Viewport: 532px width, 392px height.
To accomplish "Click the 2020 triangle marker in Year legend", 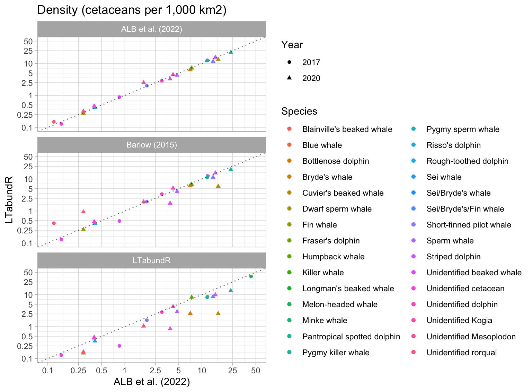I will (289, 78).
